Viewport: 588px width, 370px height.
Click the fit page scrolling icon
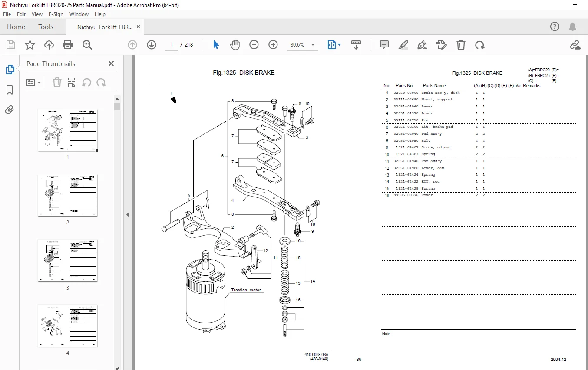coord(332,45)
